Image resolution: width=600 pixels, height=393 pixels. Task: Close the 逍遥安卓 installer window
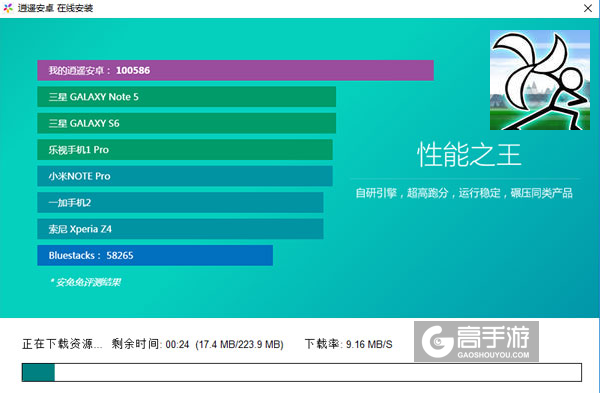click(x=588, y=8)
